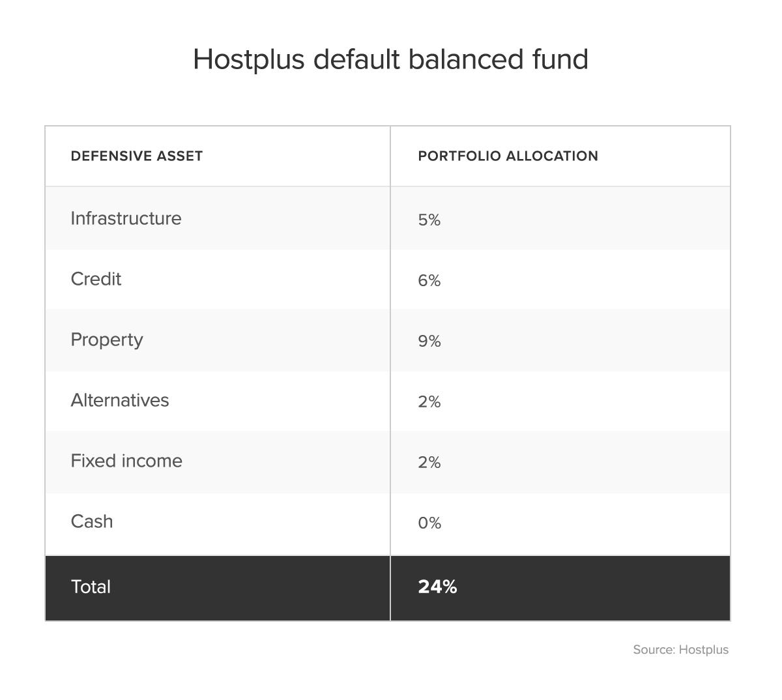Select the Credit row label

tap(96, 279)
